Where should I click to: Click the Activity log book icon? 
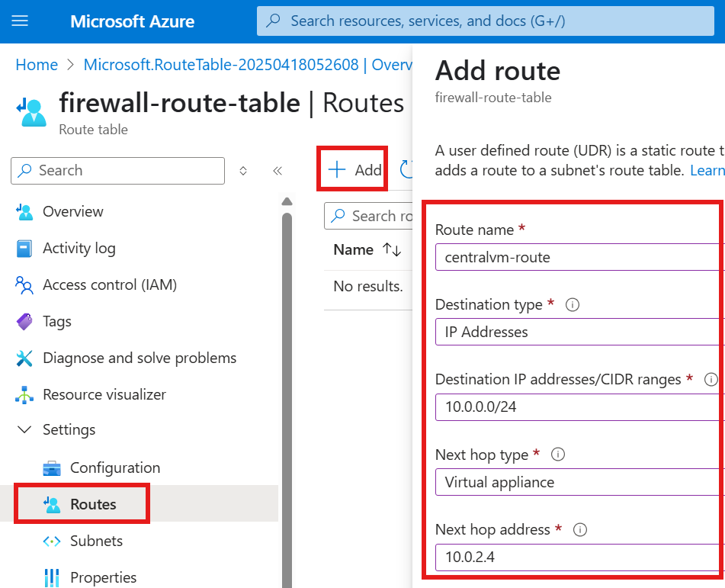pos(24,249)
